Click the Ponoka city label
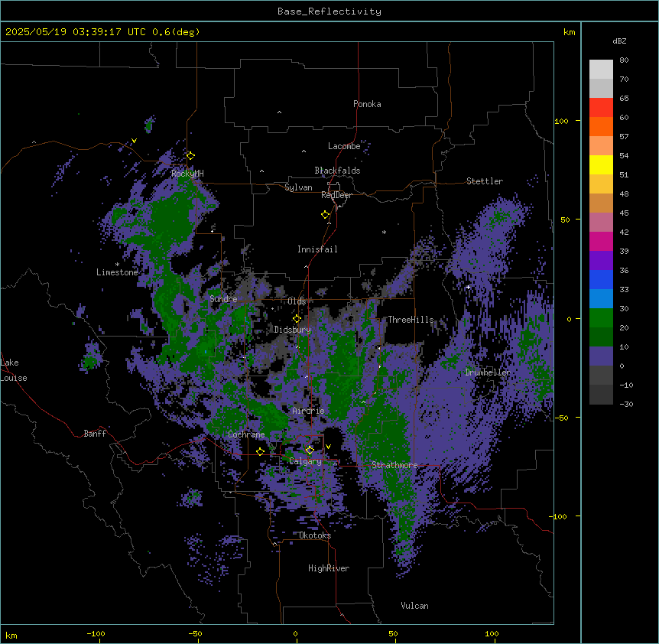The width and height of the screenshot is (659, 644). (367, 104)
